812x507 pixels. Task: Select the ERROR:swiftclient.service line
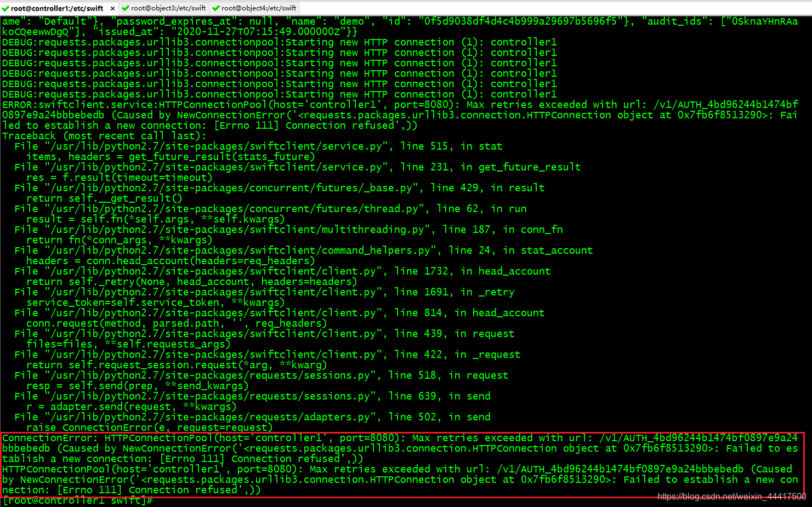(400, 105)
